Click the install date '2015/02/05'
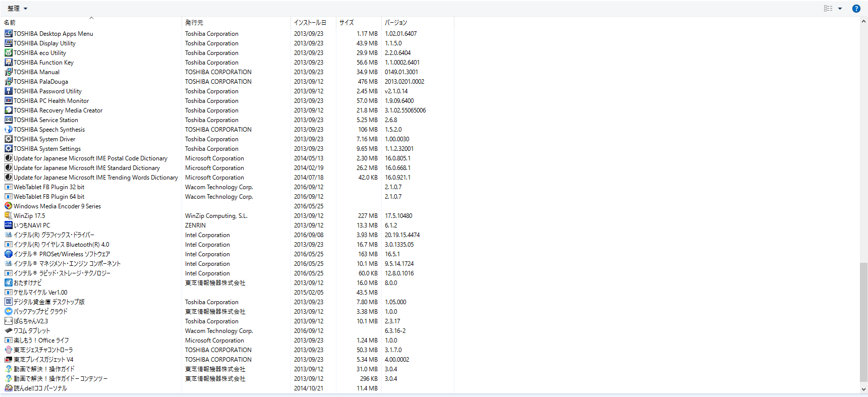 tap(309, 293)
